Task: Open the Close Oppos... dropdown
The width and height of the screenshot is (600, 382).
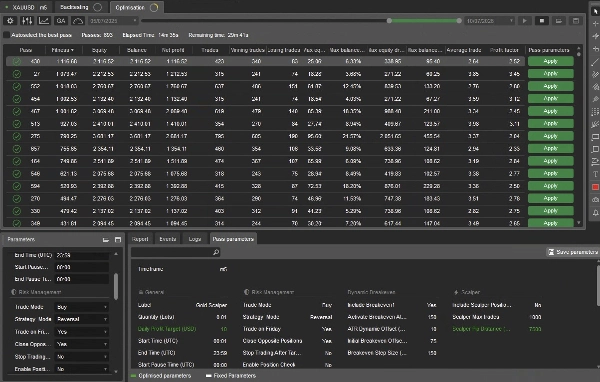Action: (x=82, y=344)
